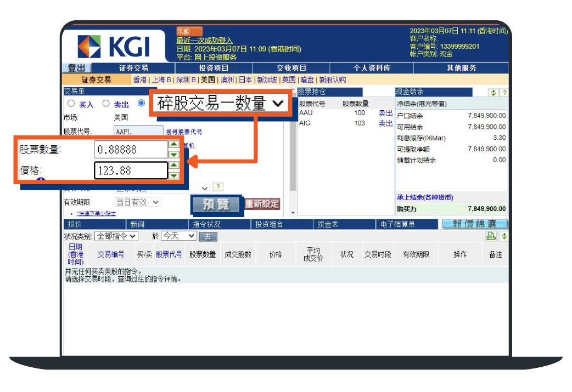Open the 当日有效 validity period dropdown
The height and width of the screenshot is (392, 572).
(x=137, y=202)
